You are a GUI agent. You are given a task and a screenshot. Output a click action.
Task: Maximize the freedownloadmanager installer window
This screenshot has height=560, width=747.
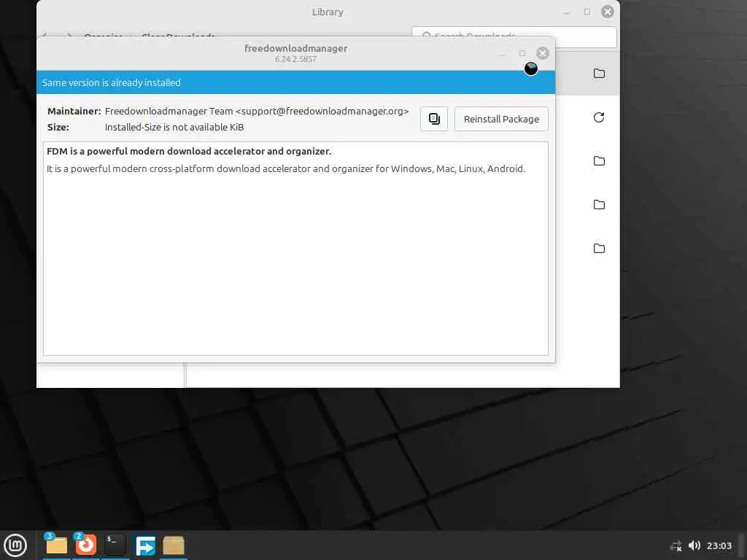click(x=522, y=53)
